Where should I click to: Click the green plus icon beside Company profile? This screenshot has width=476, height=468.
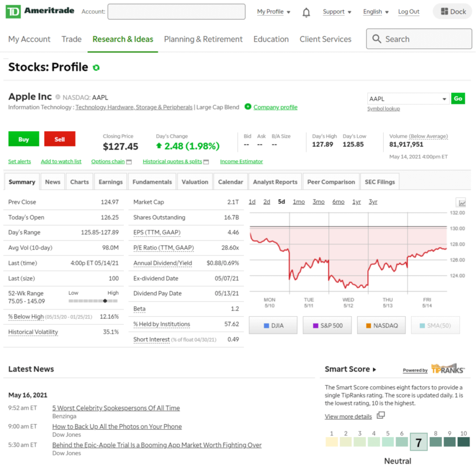[248, 107]
